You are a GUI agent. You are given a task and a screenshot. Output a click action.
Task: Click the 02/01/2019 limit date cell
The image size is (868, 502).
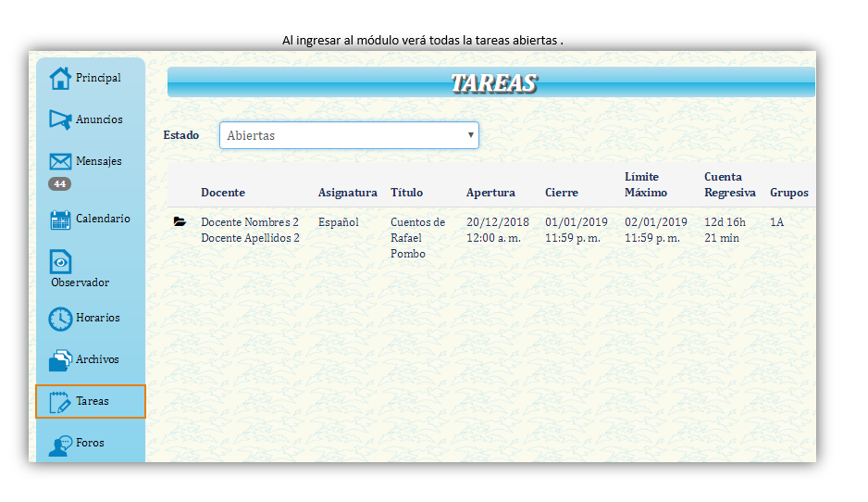[656, 230]
